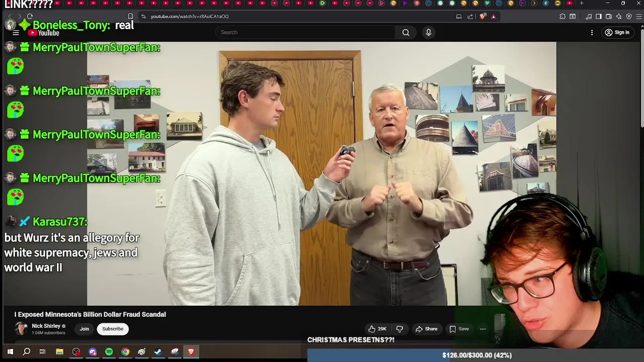Dislike the video with thumbs down
This screenshot has width=644, height=362.
tap(399, 329)
